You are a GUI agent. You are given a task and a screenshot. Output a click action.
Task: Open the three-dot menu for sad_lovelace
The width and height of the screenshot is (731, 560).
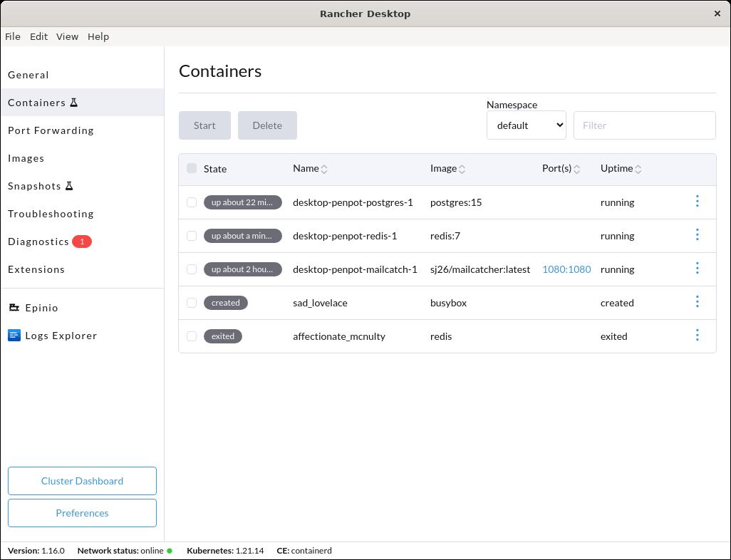[x=697, y=302]
